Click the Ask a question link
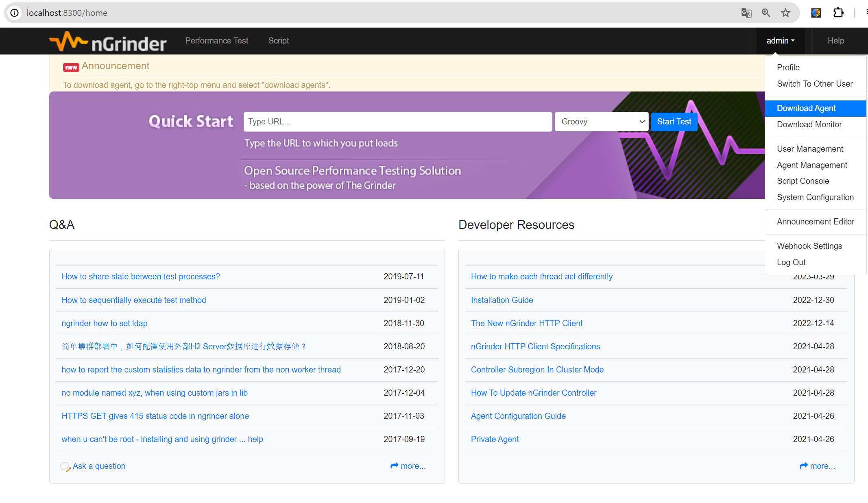Screen dimensions: 868x503 pos(99,466)
